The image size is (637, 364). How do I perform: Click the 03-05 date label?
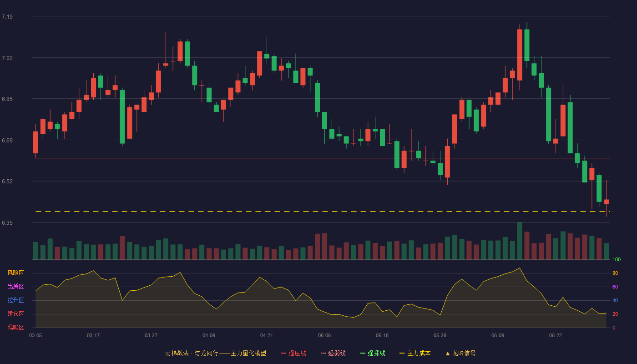tap(35, 335)
